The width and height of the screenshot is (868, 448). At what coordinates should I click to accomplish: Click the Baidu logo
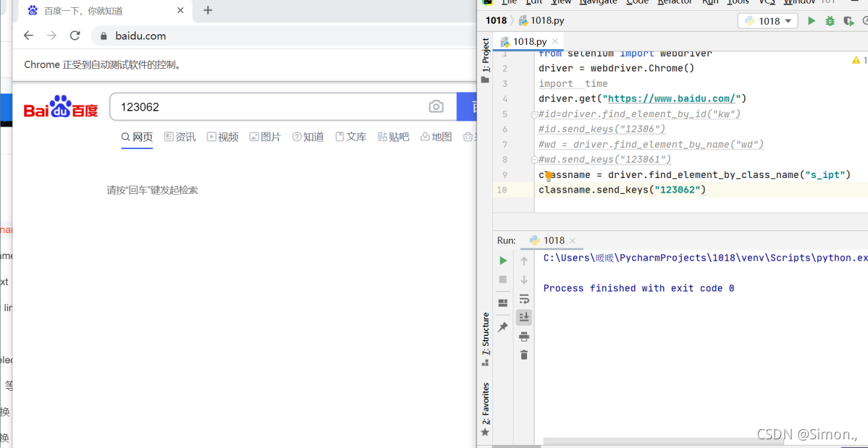(x=61, y=106)
